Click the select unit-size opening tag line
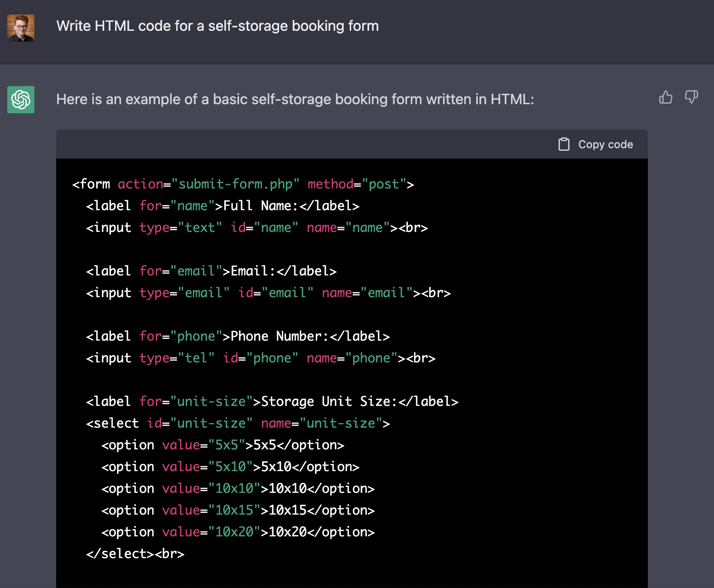The image size is (714, 588). pos(238,424)
